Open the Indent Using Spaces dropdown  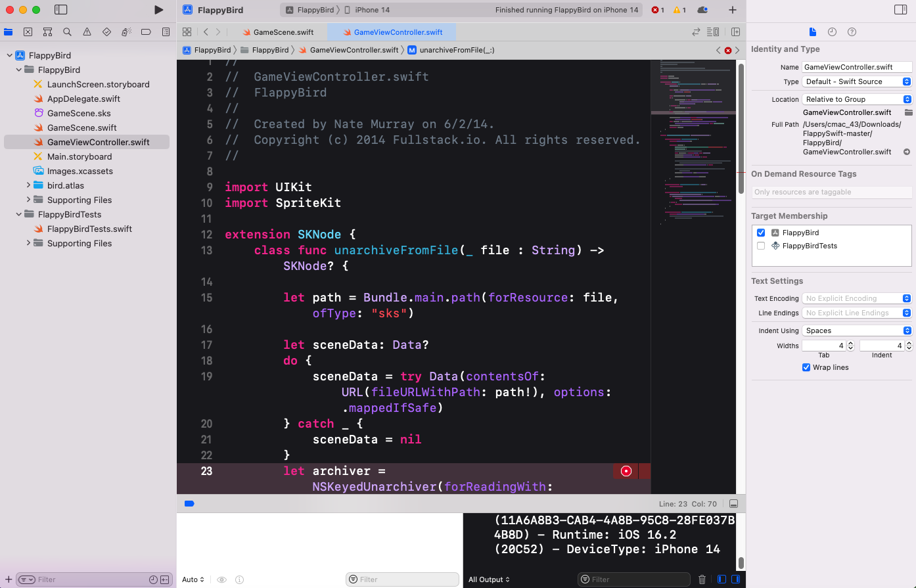point(857,330)
